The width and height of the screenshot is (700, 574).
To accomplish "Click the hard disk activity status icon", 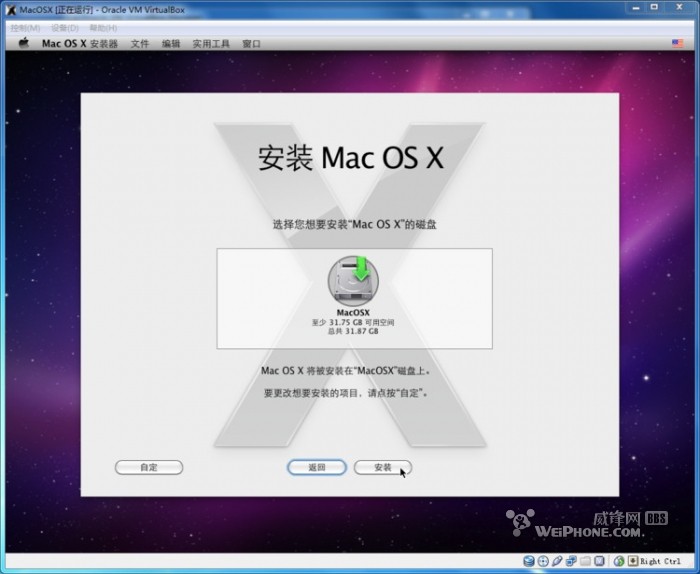I will tap(529, 561).
